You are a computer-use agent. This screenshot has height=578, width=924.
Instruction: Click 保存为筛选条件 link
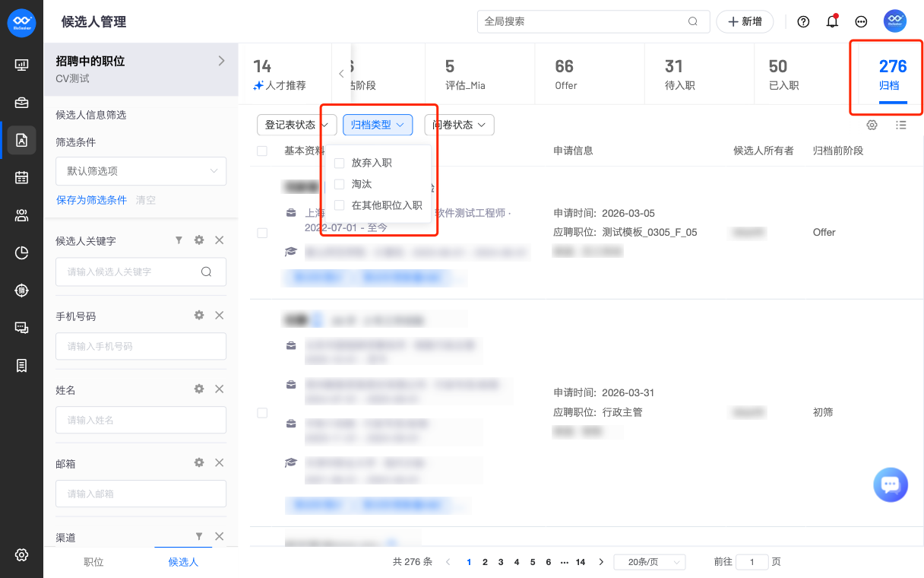[91, 200]
